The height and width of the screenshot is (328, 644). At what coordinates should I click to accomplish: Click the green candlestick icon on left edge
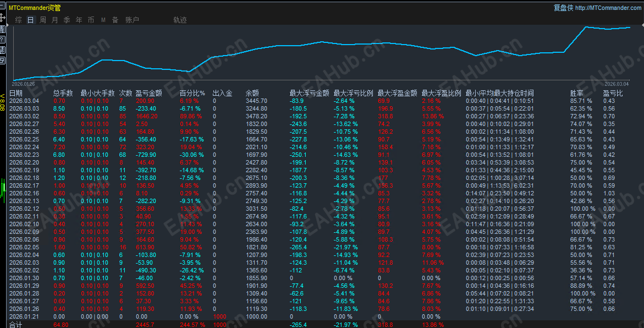tap(3, 189)
